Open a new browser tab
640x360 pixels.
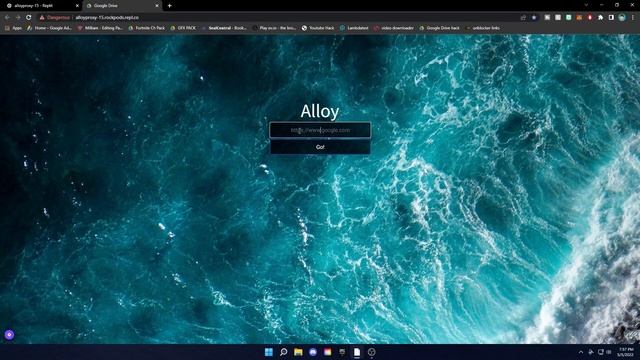click(x=169, y=6)
